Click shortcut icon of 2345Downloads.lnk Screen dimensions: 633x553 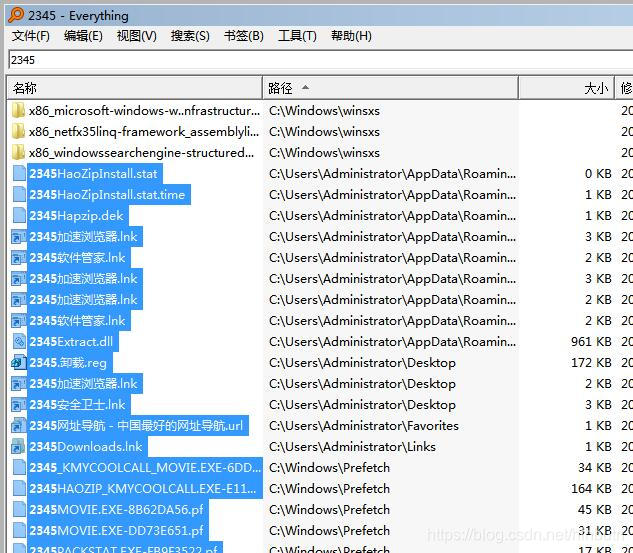[x=18, y=447]
